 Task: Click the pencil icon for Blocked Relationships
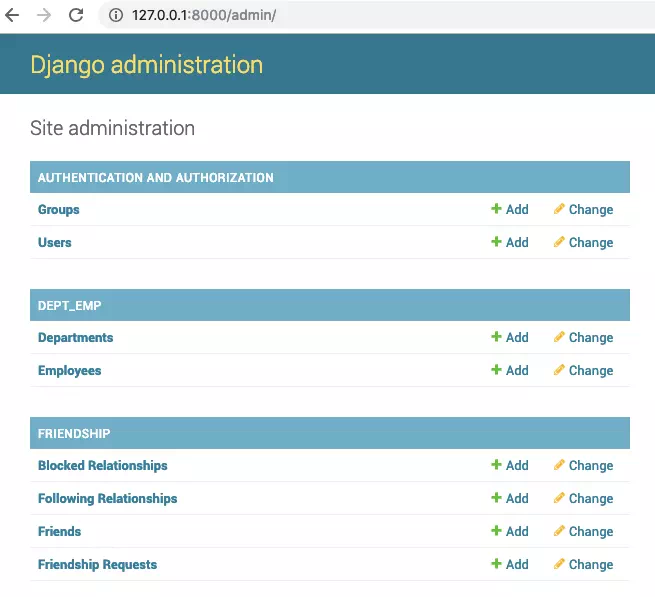[559, 464]
